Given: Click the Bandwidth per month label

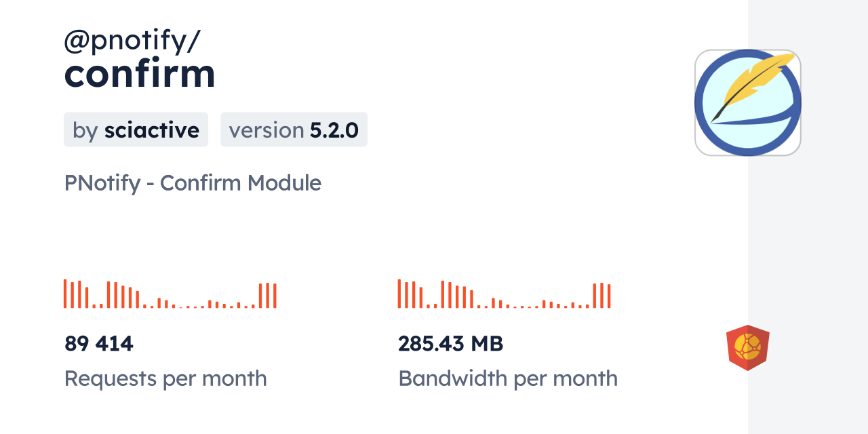Looking at the screenshot, I should [508, 378].
